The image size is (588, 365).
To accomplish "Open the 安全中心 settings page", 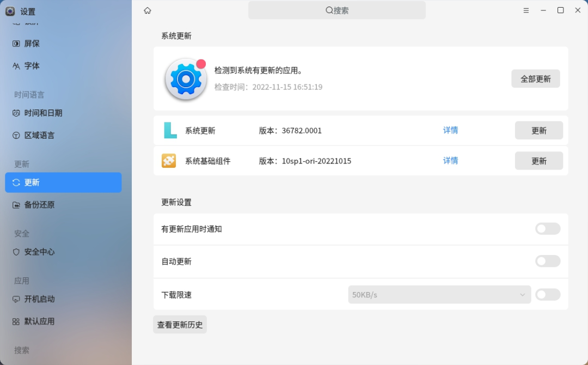I will click(38, 252).
